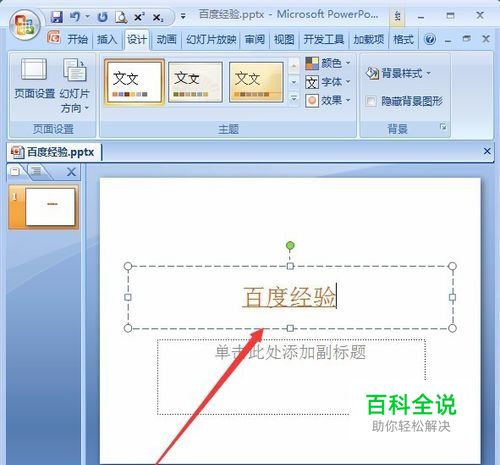Open the 效果 theme effects dropdown

(328, 100)
